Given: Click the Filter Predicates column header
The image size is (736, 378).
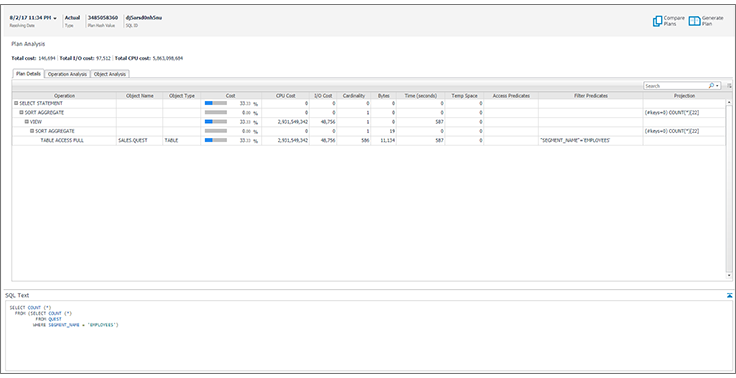Looking at the screenshot, I should (590, 96).
